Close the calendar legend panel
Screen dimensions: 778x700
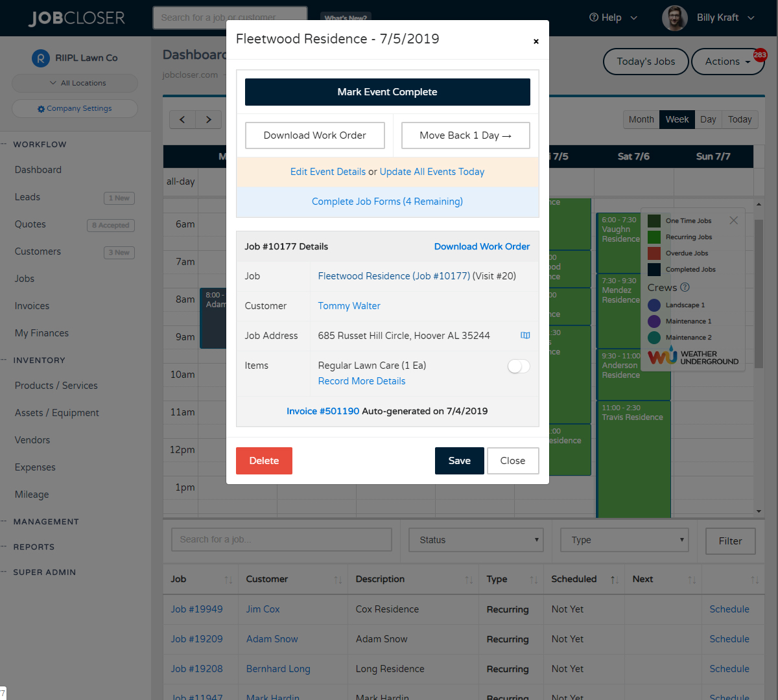733,220
